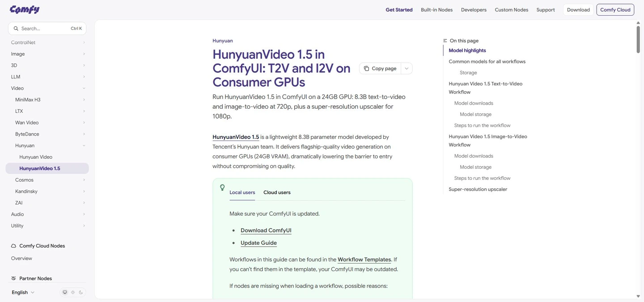This screenshot has width=644, height=302.
Task: Open the English language selector
Action: coord(23,293)
